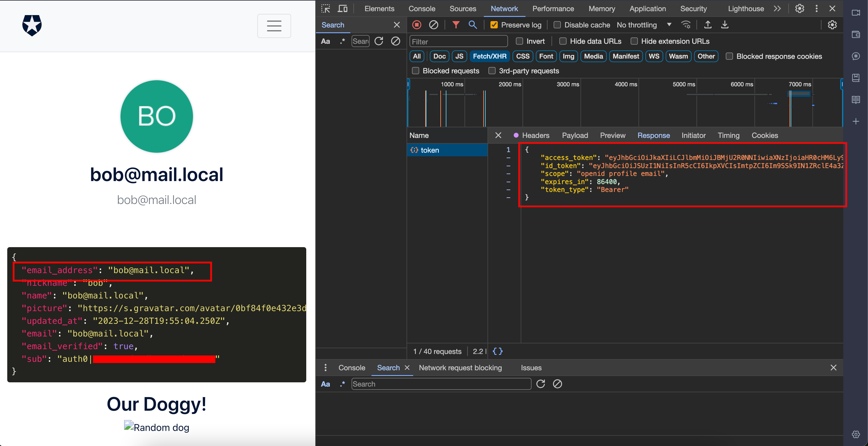Open the Payload tab

574,136
